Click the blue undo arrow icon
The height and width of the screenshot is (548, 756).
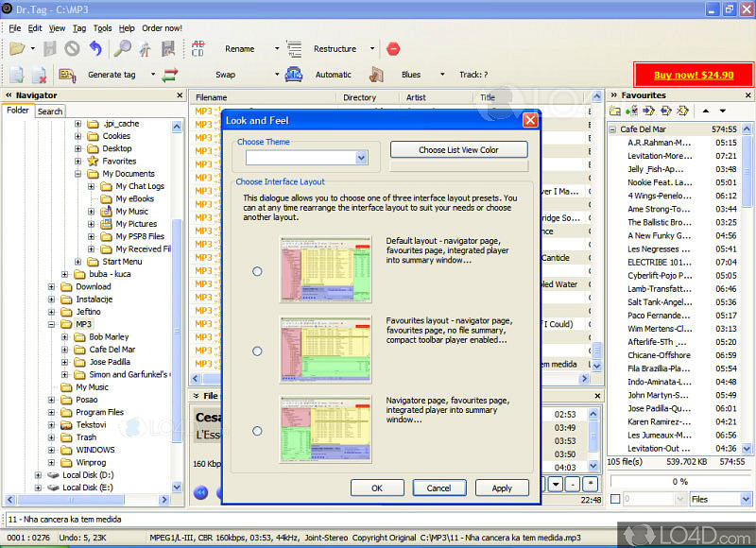pos(94,48)
